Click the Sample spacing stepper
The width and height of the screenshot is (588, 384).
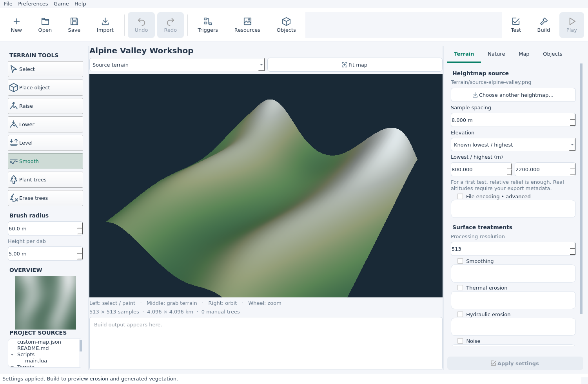(x=572, y=120)
